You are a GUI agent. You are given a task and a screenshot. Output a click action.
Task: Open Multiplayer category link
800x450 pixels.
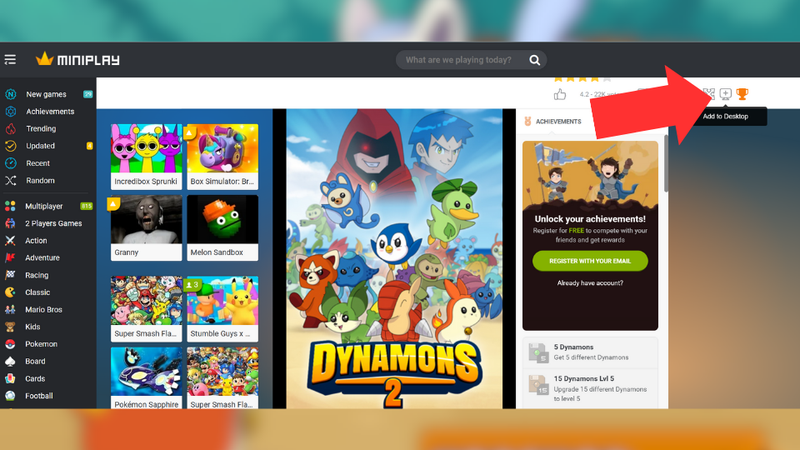pyautogui.click(x=44, y=206)
